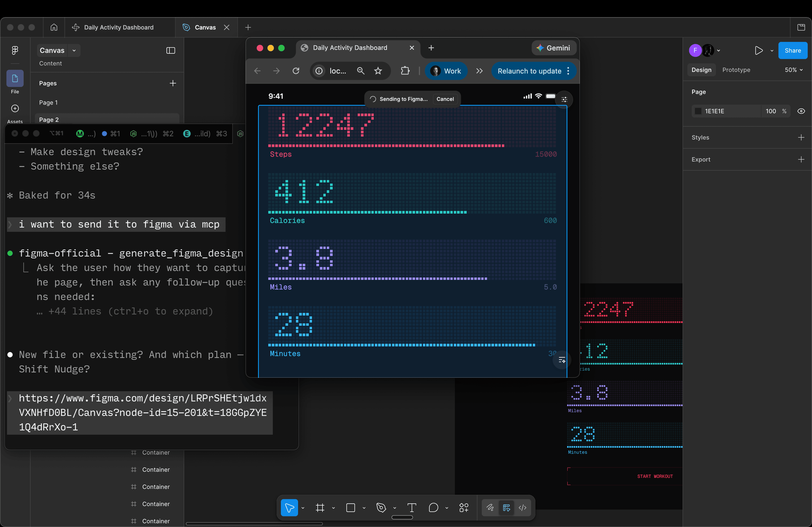Cancel the Sending to Figma process
The height and width of the screenshot is (527, 812).
[x=445, y=99]
